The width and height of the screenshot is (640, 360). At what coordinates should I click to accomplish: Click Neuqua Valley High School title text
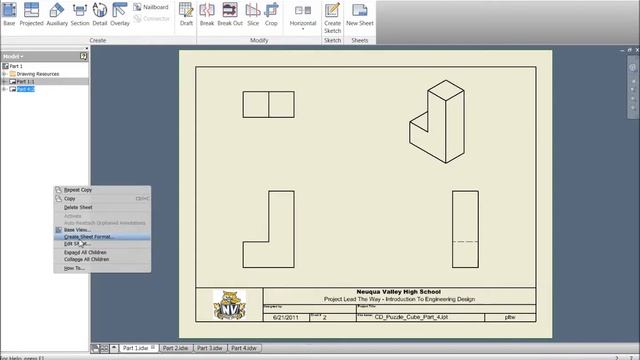398,292
